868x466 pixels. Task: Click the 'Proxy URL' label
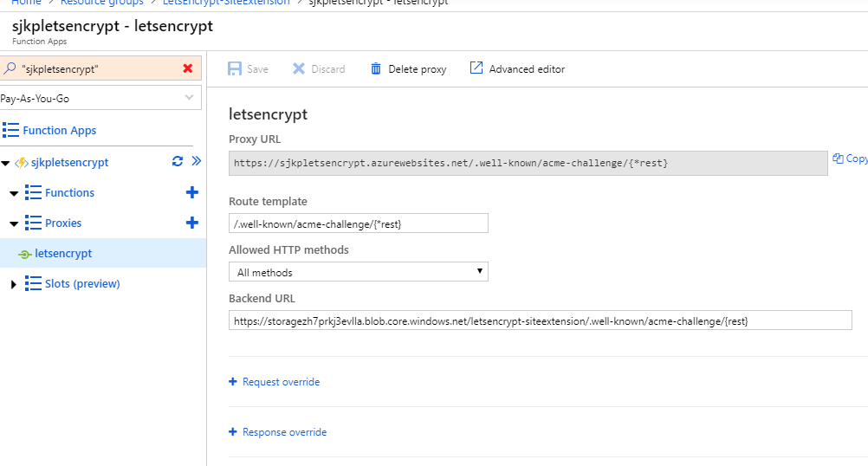pyautogui.click(x=255, y=139)
